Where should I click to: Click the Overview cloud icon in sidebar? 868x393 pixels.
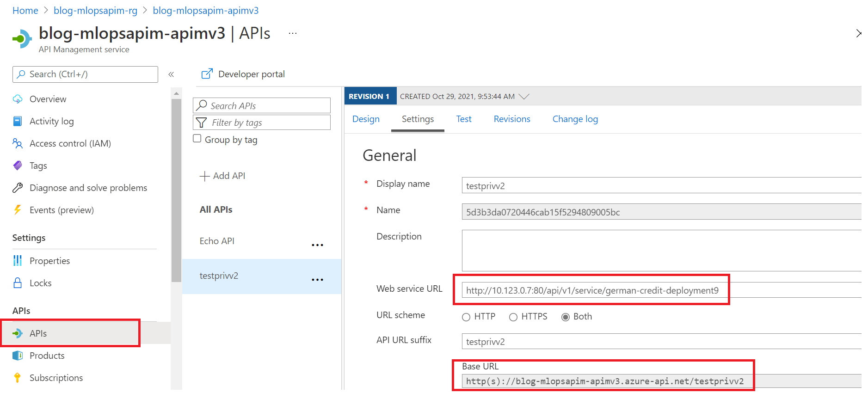coord(18,99)
